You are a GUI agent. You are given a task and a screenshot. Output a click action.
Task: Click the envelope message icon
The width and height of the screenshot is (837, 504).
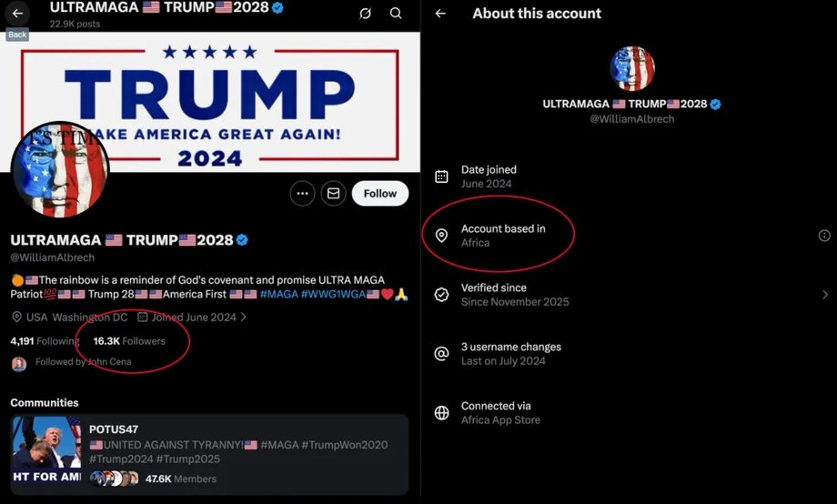coord(333,193)
